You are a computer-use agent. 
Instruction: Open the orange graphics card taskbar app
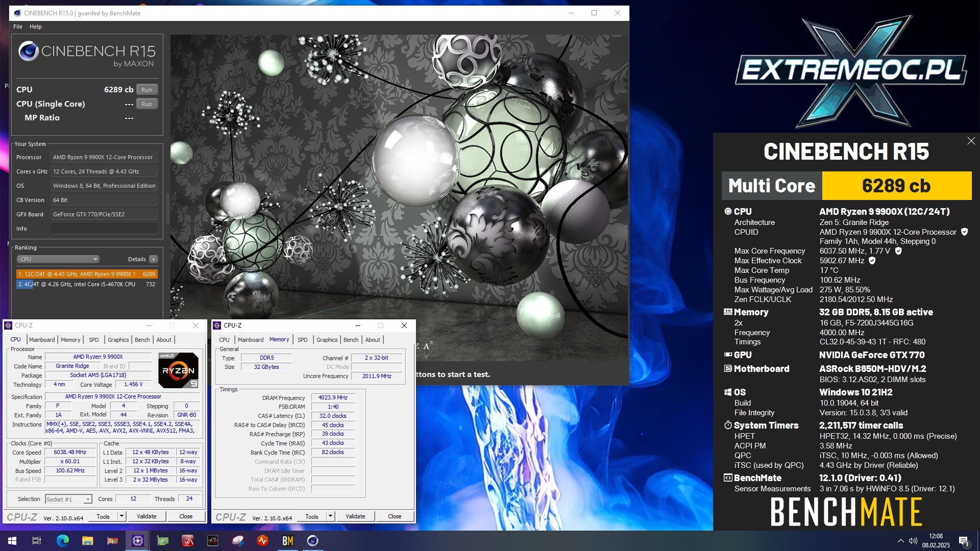click(x=112, y=541)
